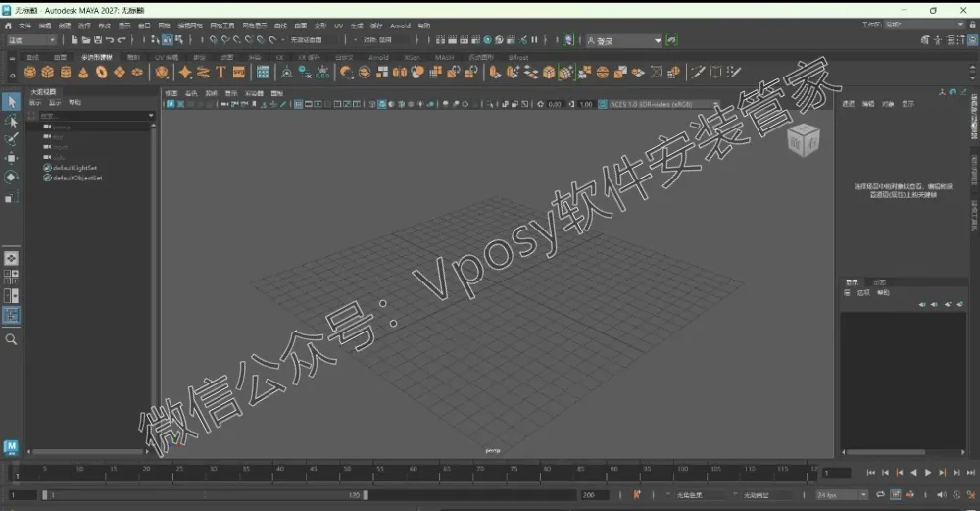Click the New Scene file icon
980x511 pixels.
tap(74, 40)
